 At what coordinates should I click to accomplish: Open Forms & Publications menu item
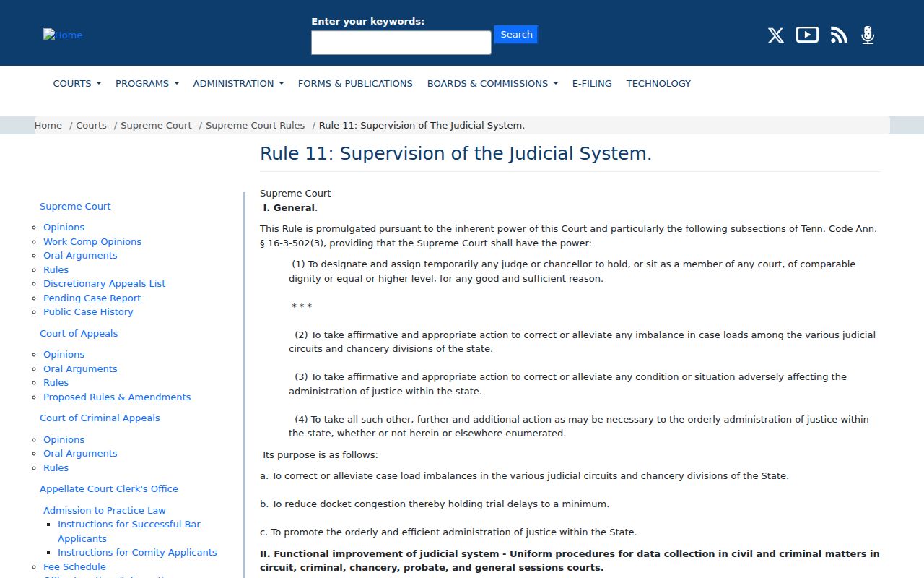pyautogui.click(x=355, y=84)
